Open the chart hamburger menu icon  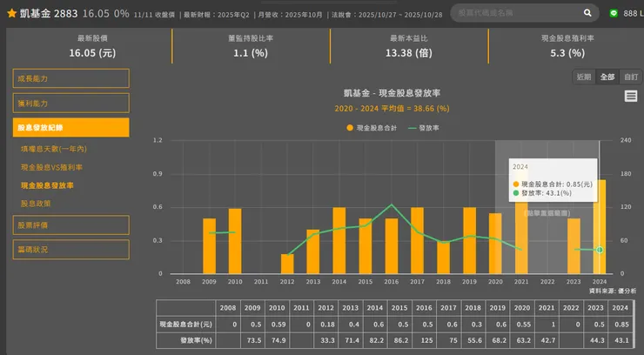(x=631, y=96)
